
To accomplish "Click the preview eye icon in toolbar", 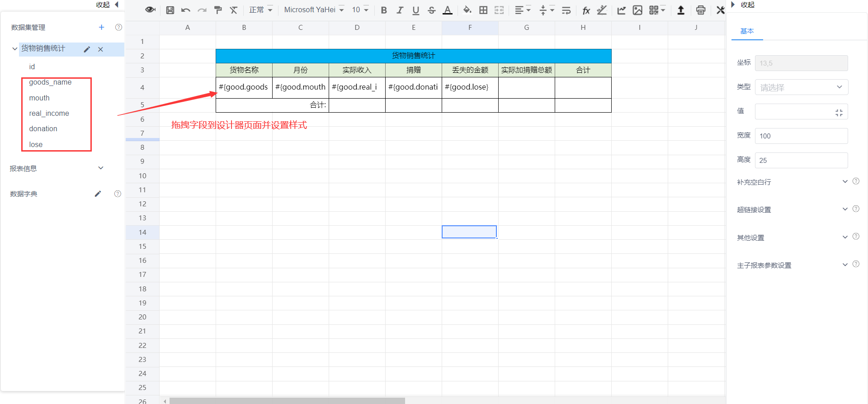I will pos(150,10).
